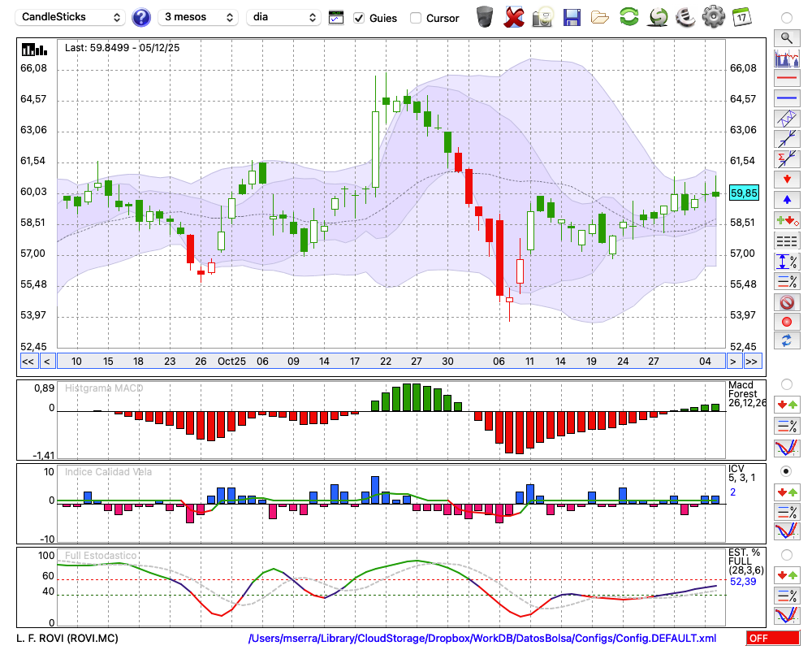
Task: Click the red OFF status button
Action: pos(772,638)
